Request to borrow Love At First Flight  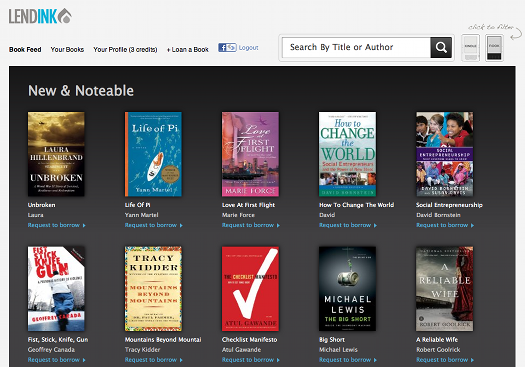coord(251,225)
